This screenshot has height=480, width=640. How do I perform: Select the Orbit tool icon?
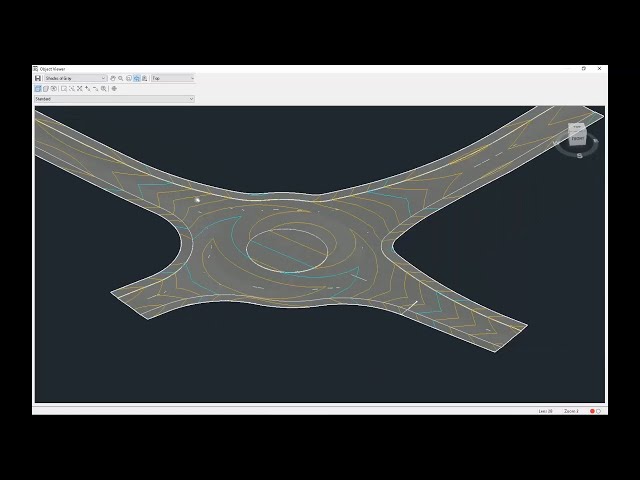(129, 78)
